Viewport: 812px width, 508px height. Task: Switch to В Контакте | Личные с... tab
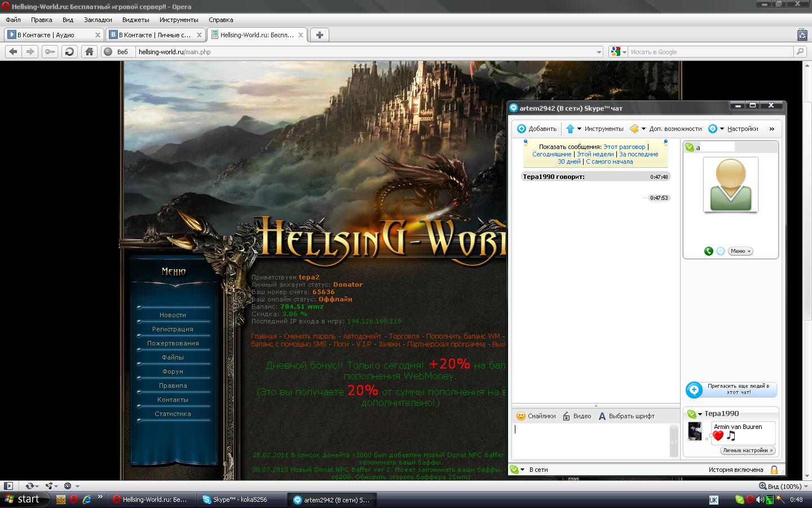156,34
